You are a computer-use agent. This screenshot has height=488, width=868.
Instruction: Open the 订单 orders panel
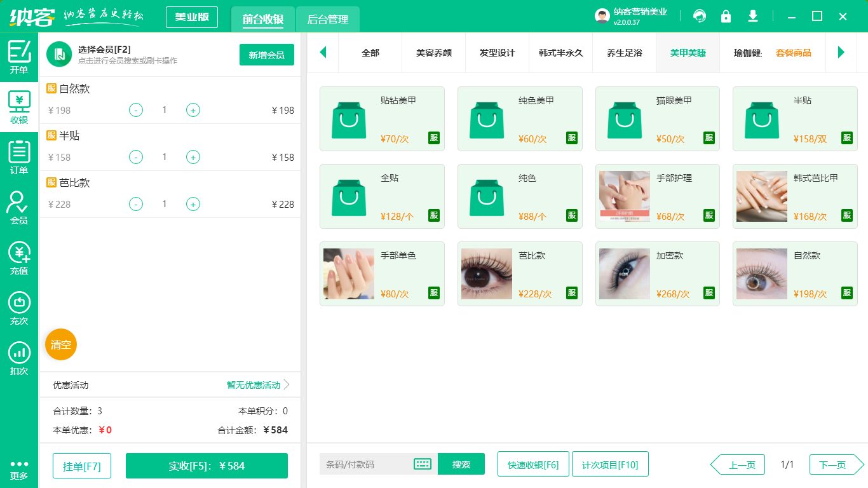[18, 155]
